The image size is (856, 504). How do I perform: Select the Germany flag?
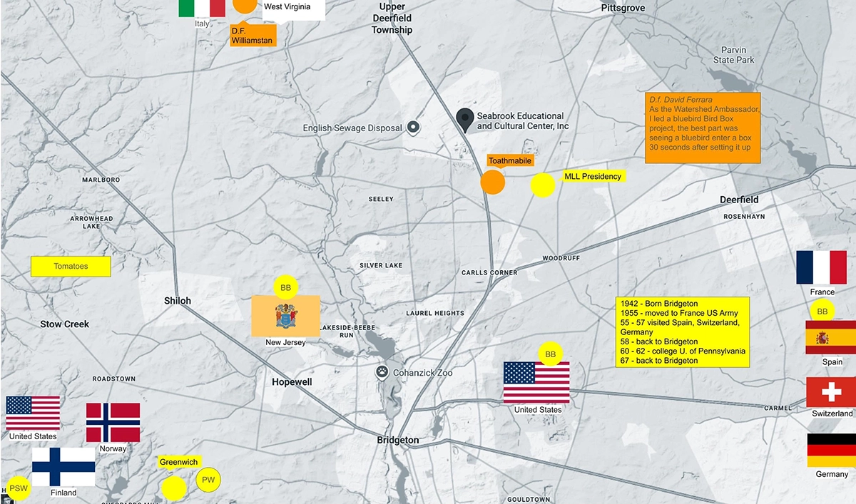tap(831, 451)
